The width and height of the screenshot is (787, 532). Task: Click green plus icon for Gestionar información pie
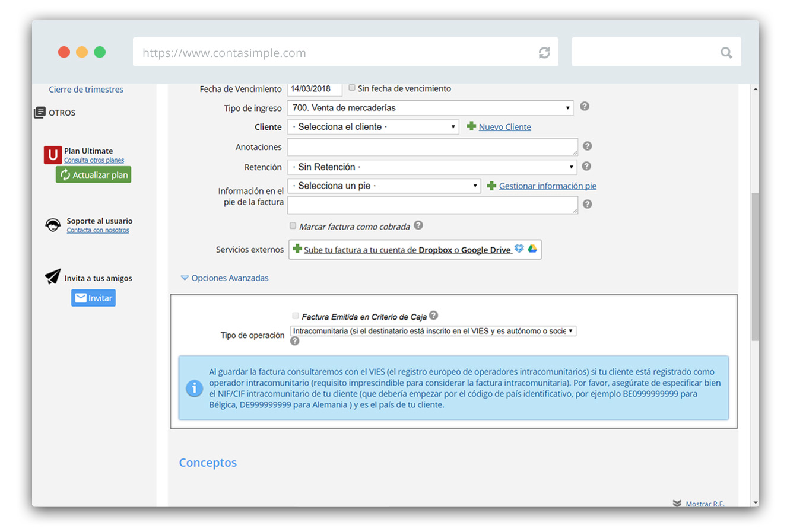point(491,186)
